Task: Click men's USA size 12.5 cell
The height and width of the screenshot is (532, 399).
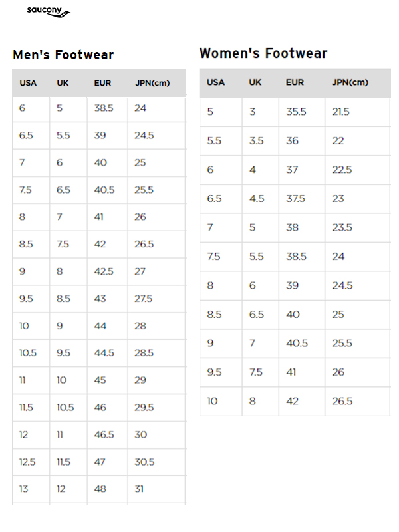Action: coord(27,462)
